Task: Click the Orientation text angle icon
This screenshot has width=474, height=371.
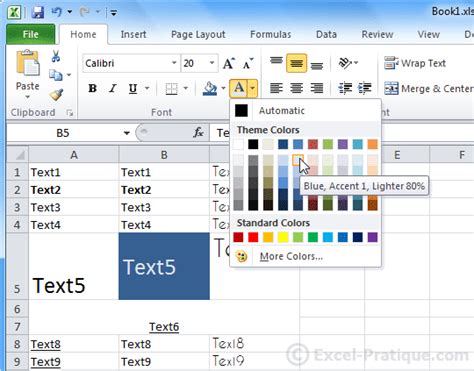Action: point(346,62)
